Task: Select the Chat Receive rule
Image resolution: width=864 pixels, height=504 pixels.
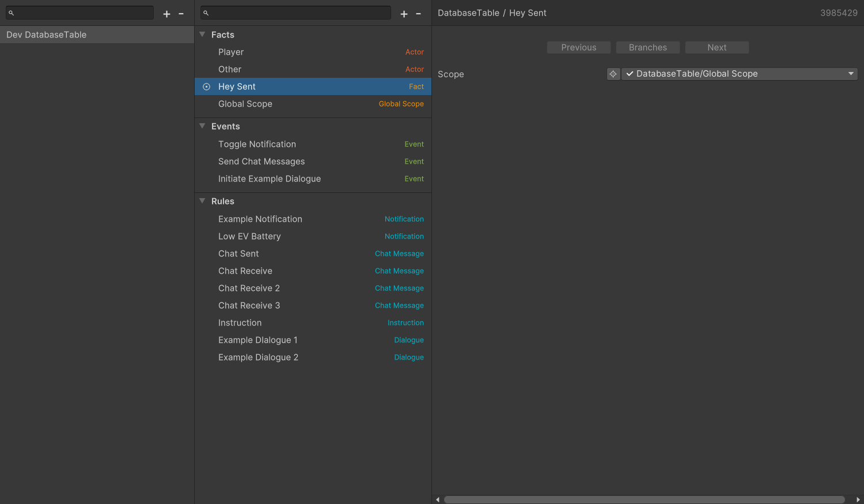Action: tap(313, 271)
